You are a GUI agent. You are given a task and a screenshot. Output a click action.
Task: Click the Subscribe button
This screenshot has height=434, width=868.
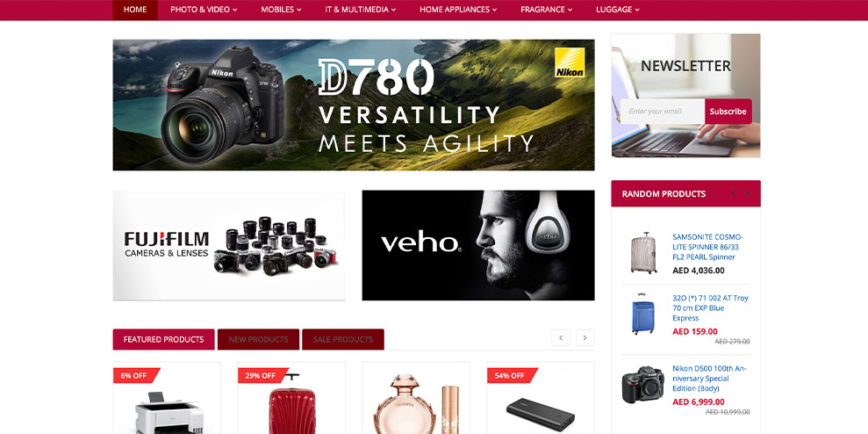(728, 112)
